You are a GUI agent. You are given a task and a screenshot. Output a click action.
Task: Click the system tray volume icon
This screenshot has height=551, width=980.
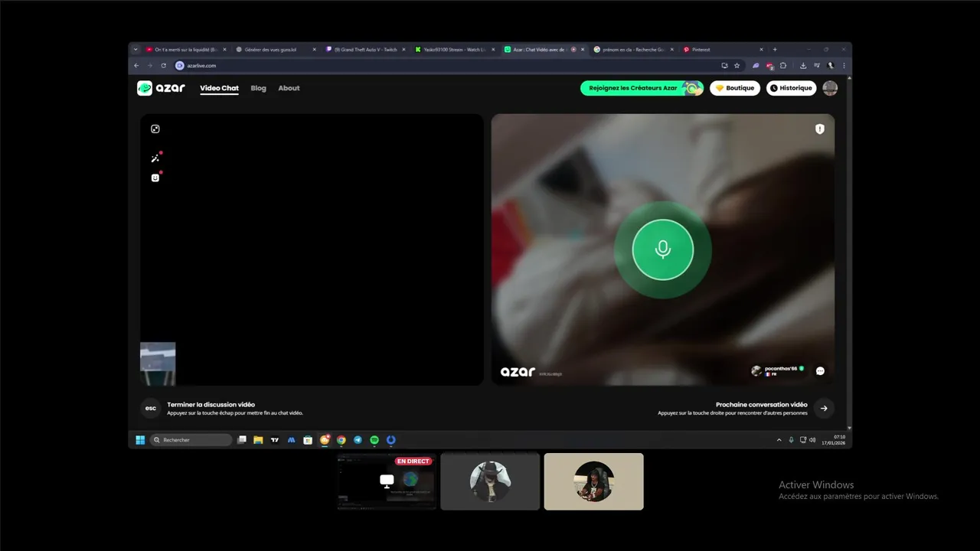point(812,440)
